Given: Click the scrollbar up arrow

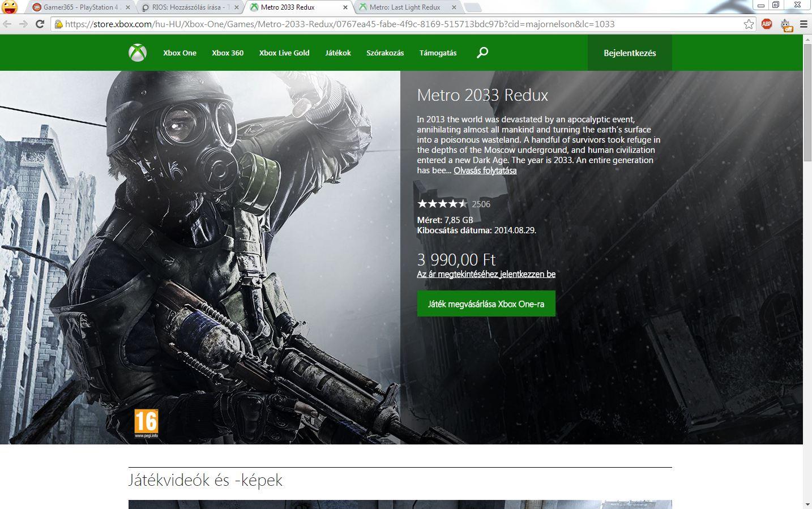Looking at the screenshot, I should 807,39.
